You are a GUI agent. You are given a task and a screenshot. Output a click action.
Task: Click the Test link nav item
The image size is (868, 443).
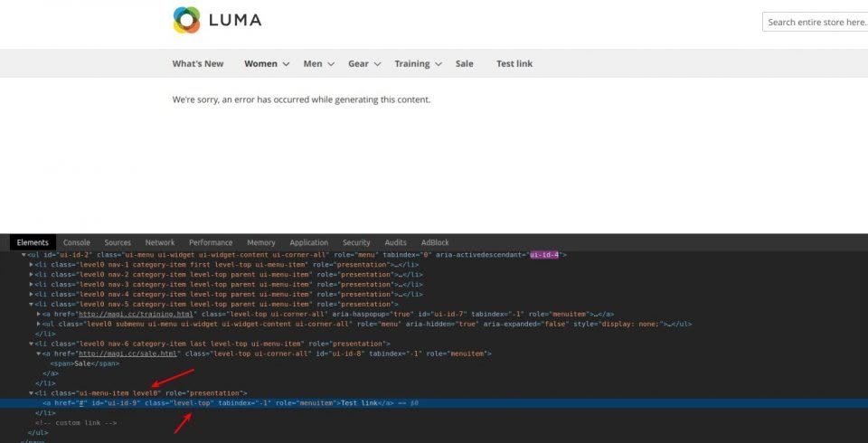click(x=514, y=64)
